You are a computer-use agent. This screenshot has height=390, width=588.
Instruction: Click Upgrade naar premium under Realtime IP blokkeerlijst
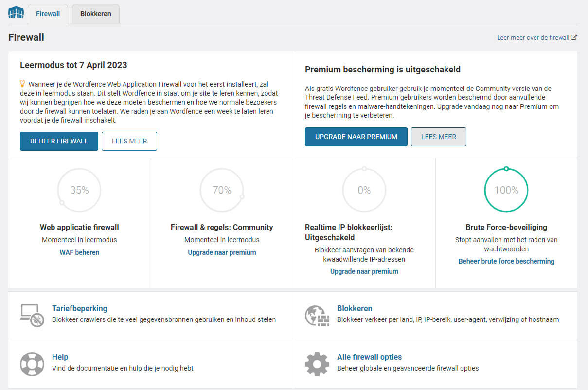pyautogui.click(x=364, y=271)
